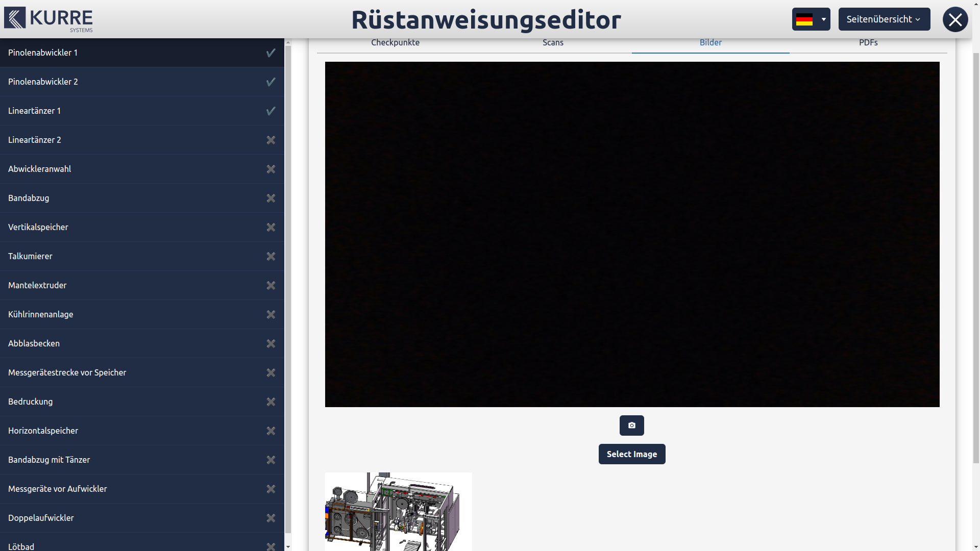Screen dimensions: 980x551
Task: Click the Kurre Systems logo
Action: pyautogui.click(x=48, y=19)
